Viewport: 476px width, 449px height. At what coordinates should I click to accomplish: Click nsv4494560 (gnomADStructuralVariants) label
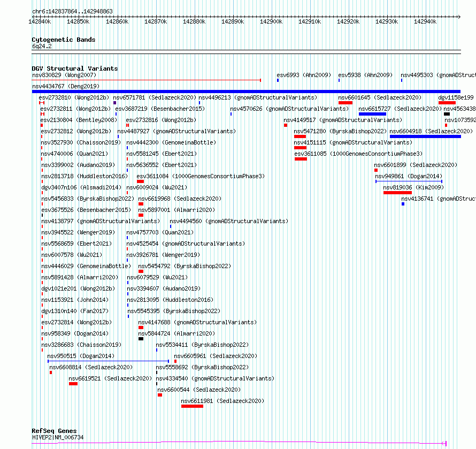coord(228,221)
